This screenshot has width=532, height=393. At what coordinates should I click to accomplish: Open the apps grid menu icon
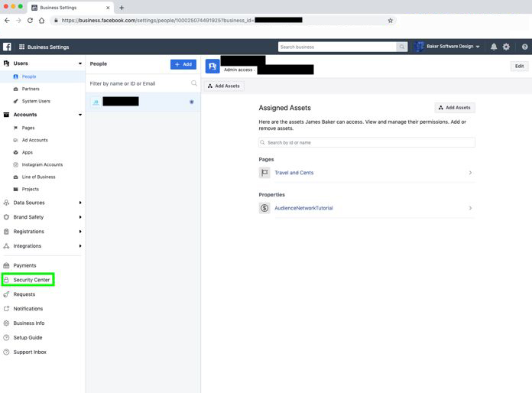coord(21,47)
